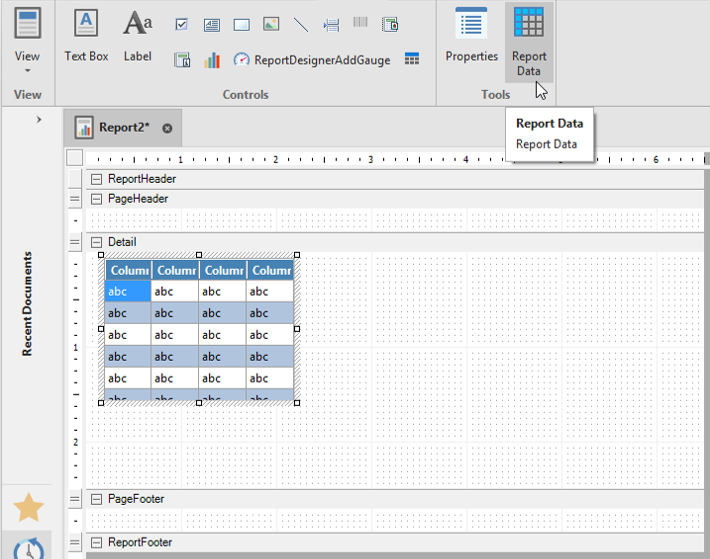Image resolution: width=710 pixels, height=559 pixels.
Task: Add a Picture Box control
Action: [x=271, y=24]
